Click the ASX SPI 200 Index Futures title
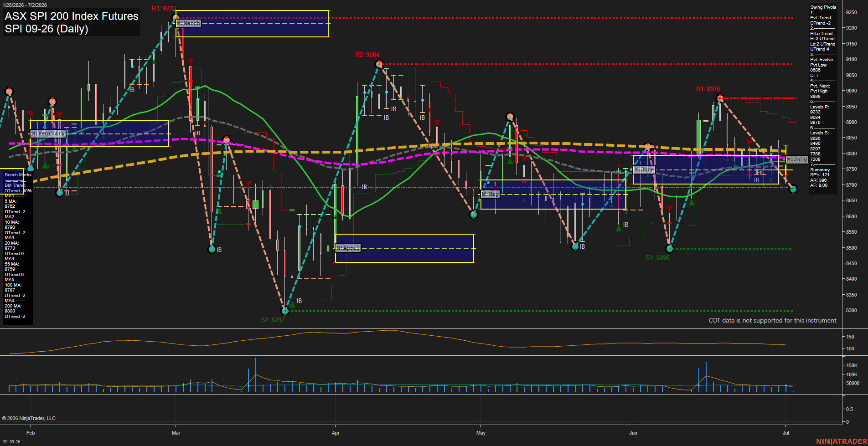Screen dimensions: 868x446 72,16
